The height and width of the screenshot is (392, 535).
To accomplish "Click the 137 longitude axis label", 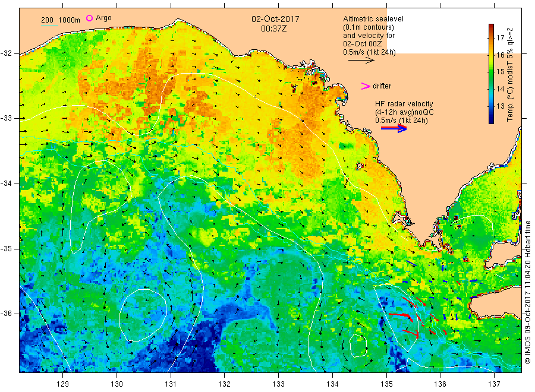I will [494, 384].
